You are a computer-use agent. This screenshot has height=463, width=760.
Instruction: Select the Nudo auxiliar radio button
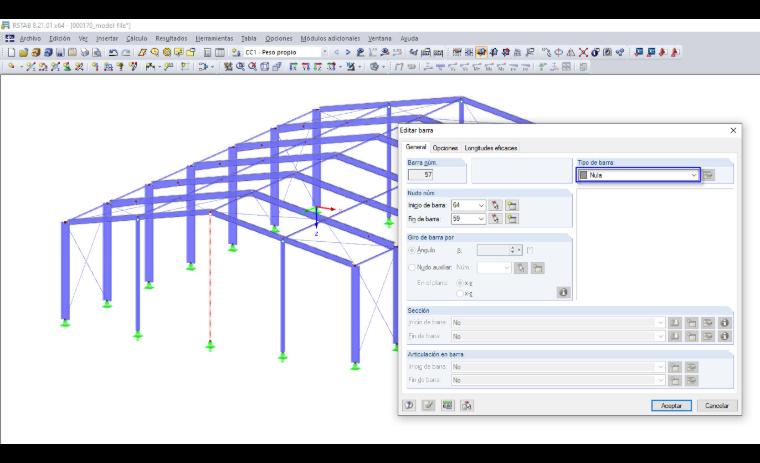412,267
